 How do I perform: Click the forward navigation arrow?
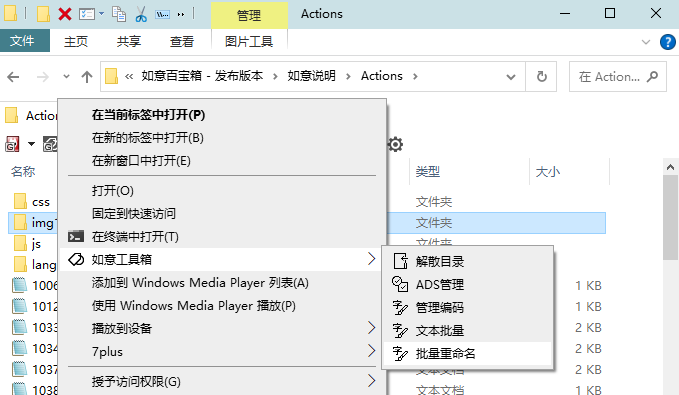(x=43, y=77)
